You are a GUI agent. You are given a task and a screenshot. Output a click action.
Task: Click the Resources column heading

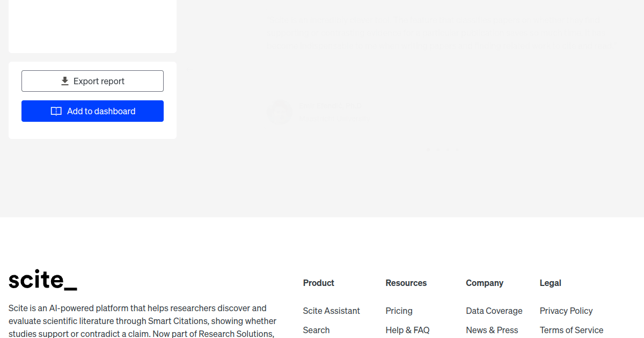tap(406, 283)
